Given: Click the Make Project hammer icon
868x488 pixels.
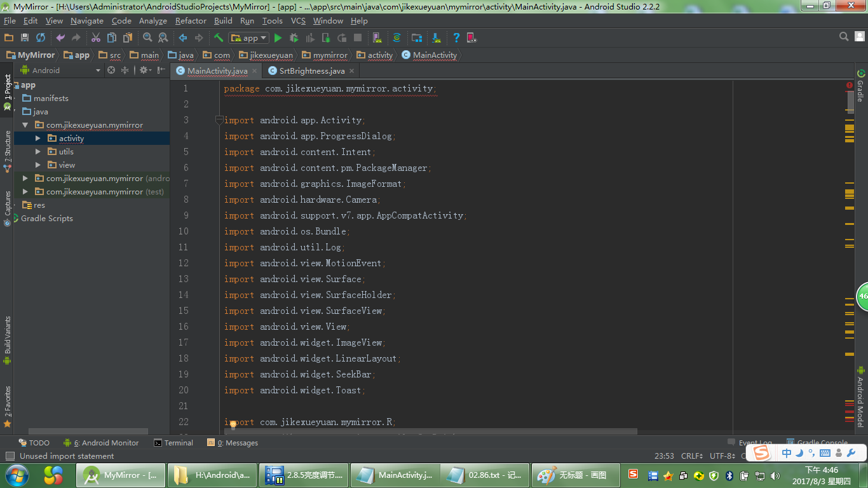Looking at the screenshot, I should (x=219, y=38).
